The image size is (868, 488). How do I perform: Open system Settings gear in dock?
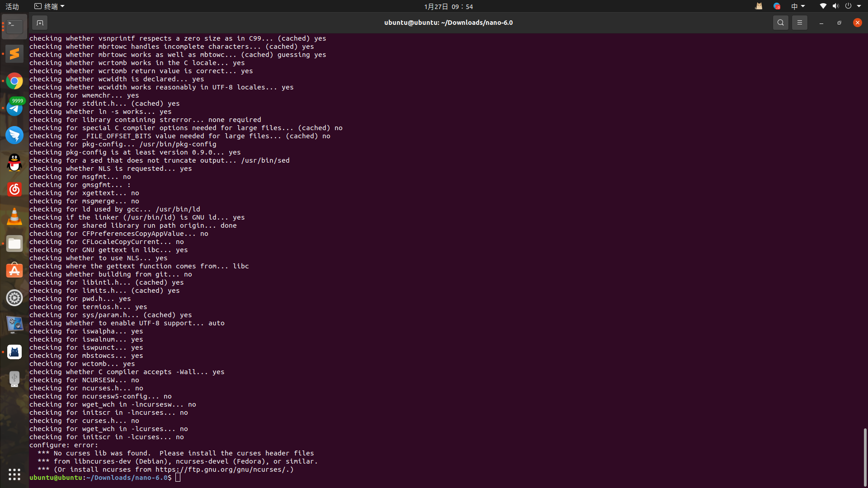coord(14,298)
